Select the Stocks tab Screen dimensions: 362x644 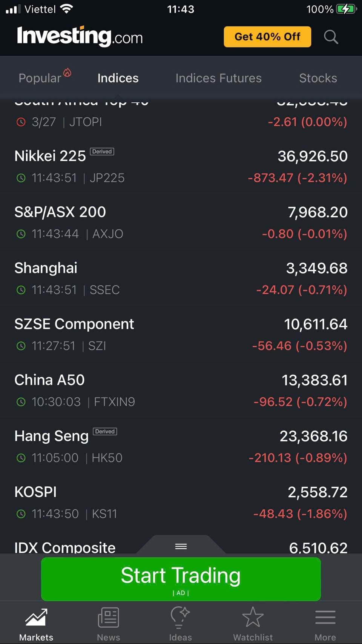[318, 78]
